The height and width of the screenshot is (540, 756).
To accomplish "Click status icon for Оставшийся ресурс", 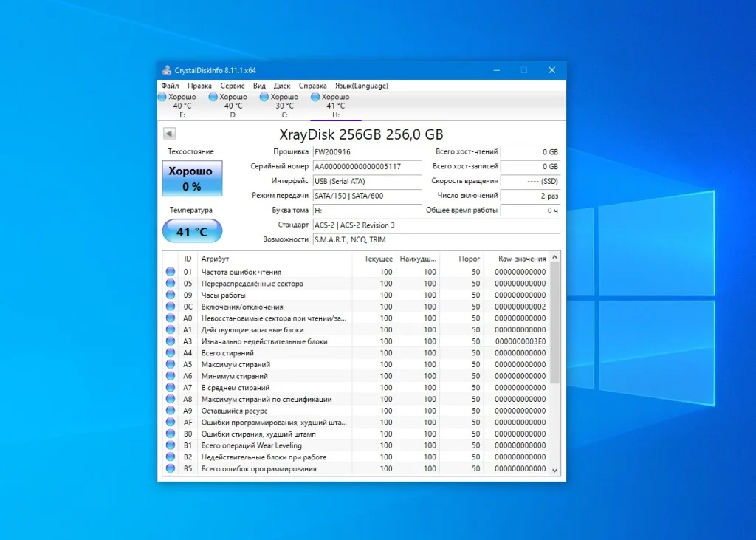I will [171, 411].
